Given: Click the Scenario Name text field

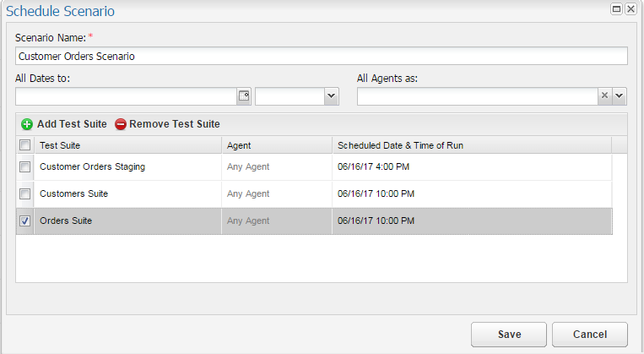Looking at the screenshot, I should 321,57.
